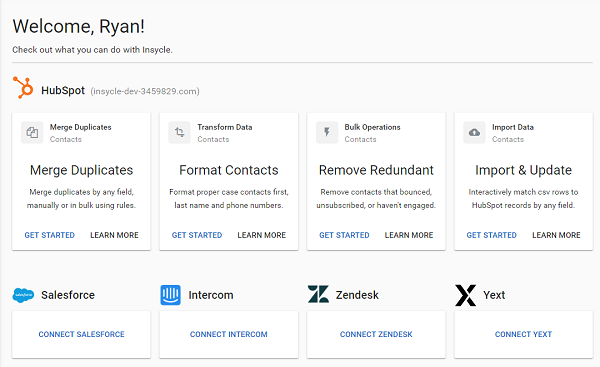Get started with Import & Update
Screen dimensions: 600x367
coord(492,235)
